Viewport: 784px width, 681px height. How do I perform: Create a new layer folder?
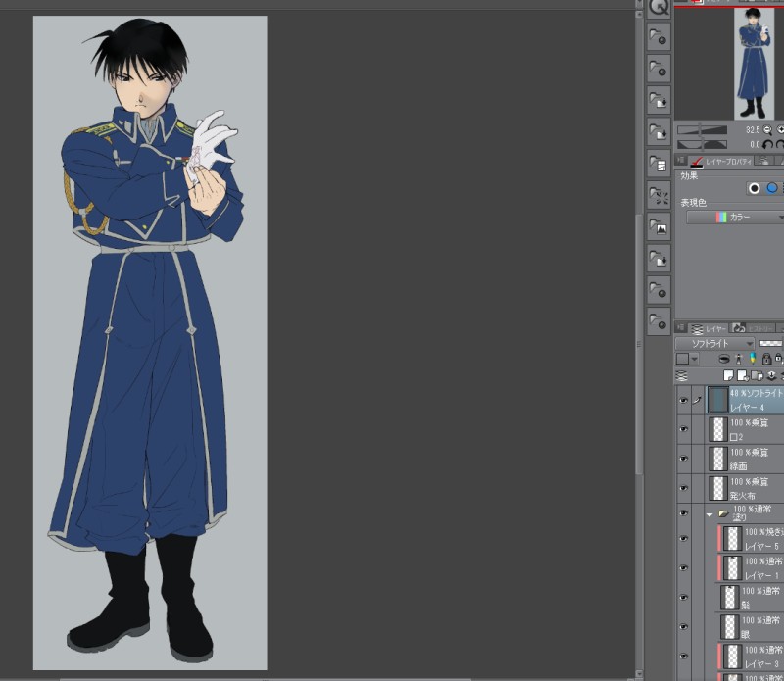[757, 375]
